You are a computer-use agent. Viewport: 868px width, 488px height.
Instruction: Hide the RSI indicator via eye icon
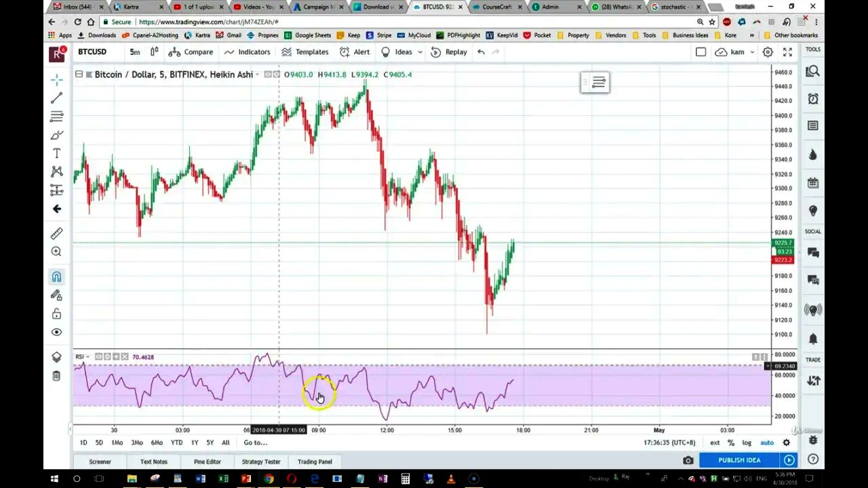[98, 357]
